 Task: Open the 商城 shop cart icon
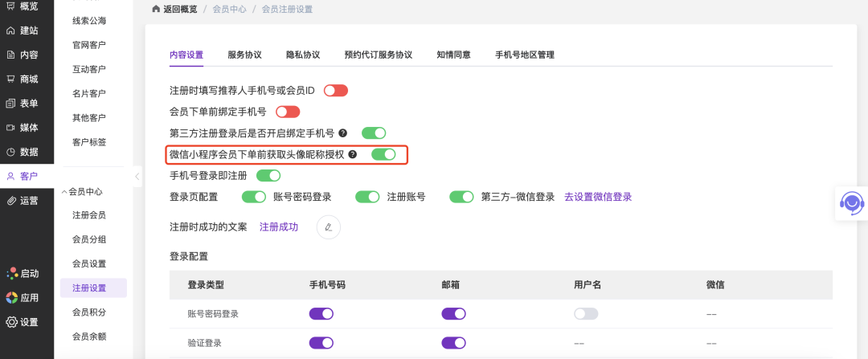10,79
